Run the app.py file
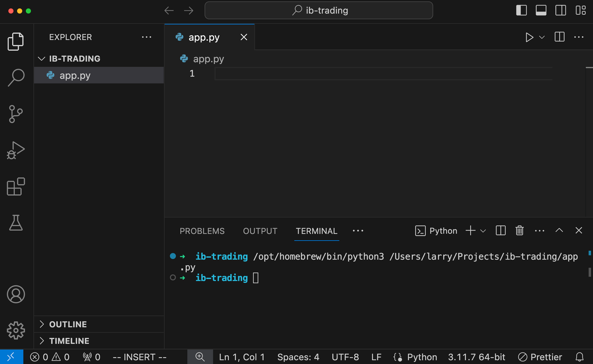This screenshot has width=593, height=364. click(529, 37)
